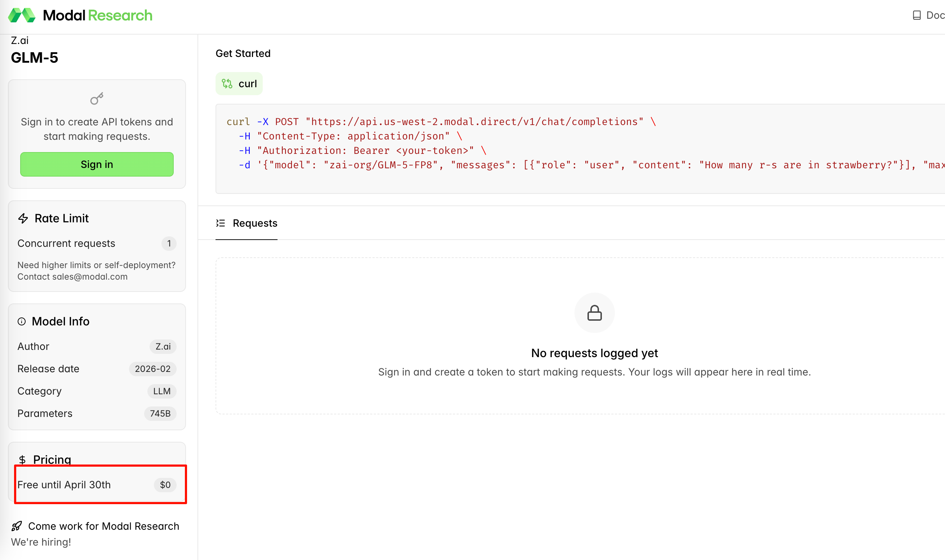Click the Come work for Modal Research link
This screenshot has width=945, height=560.
(103, 526)
